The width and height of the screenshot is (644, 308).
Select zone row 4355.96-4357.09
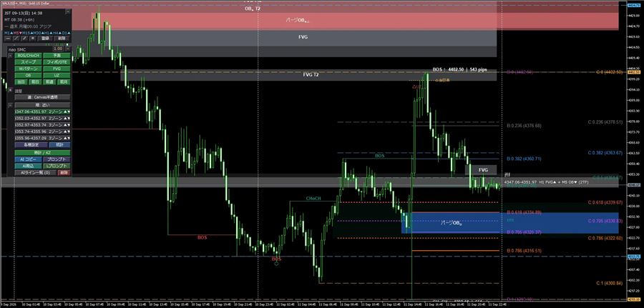[x=42, y=138]
